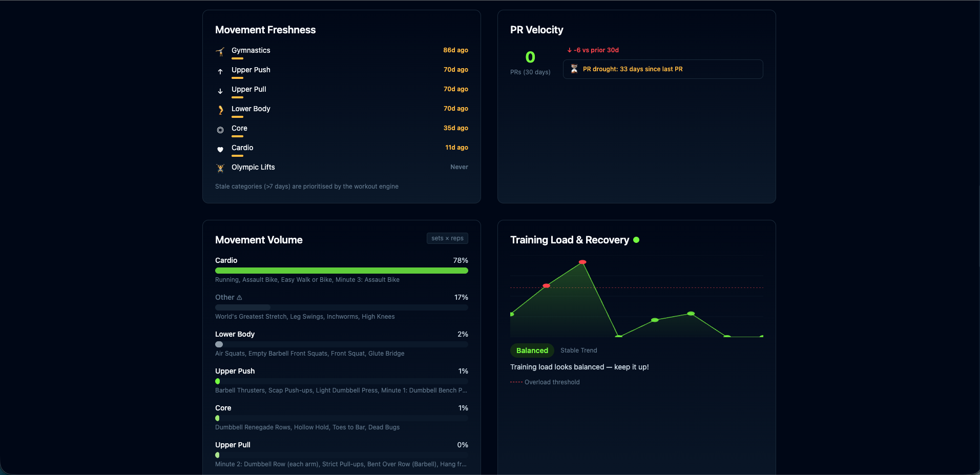This screenshot has height=475, width=980.
Task: Click the red down arrow vs prior 30d
Action: [x=569, y=50]
